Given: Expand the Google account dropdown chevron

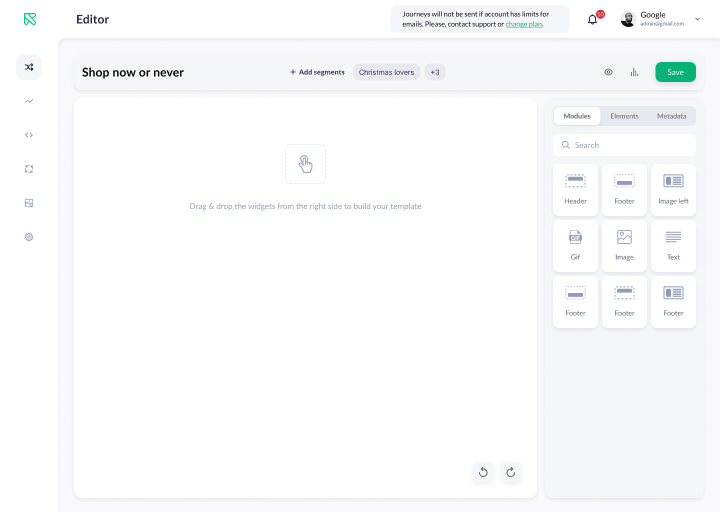Looking at the screenshot, I should (697, 19).
